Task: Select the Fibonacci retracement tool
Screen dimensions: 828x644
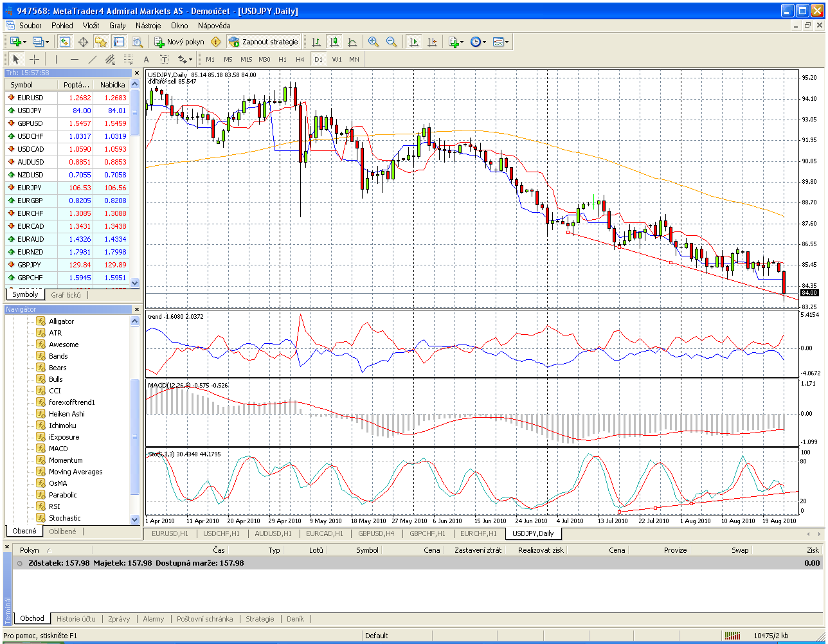Action: (128, 59)
